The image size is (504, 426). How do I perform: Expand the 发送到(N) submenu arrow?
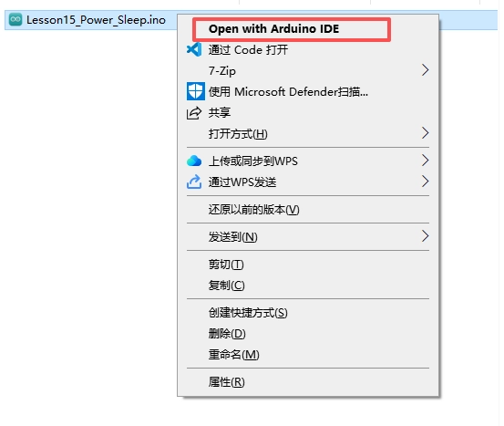pyautogui.click(x=425, y=236)
